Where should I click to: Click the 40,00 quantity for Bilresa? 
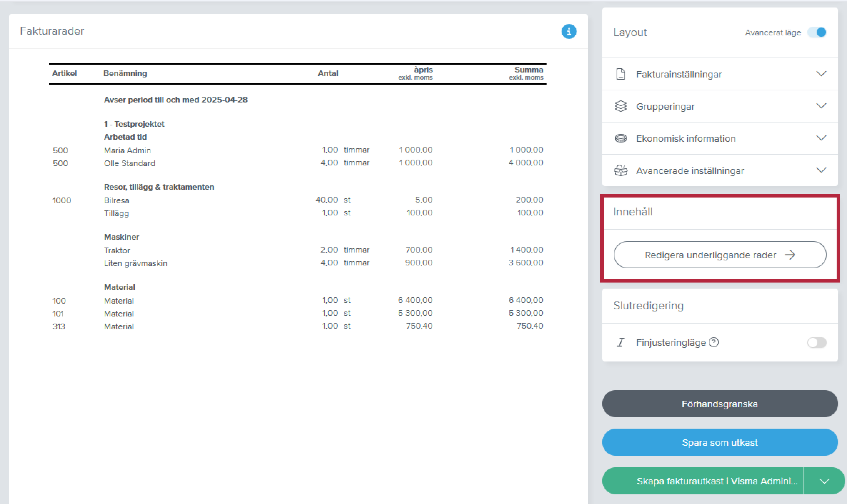tap(327, 200)
